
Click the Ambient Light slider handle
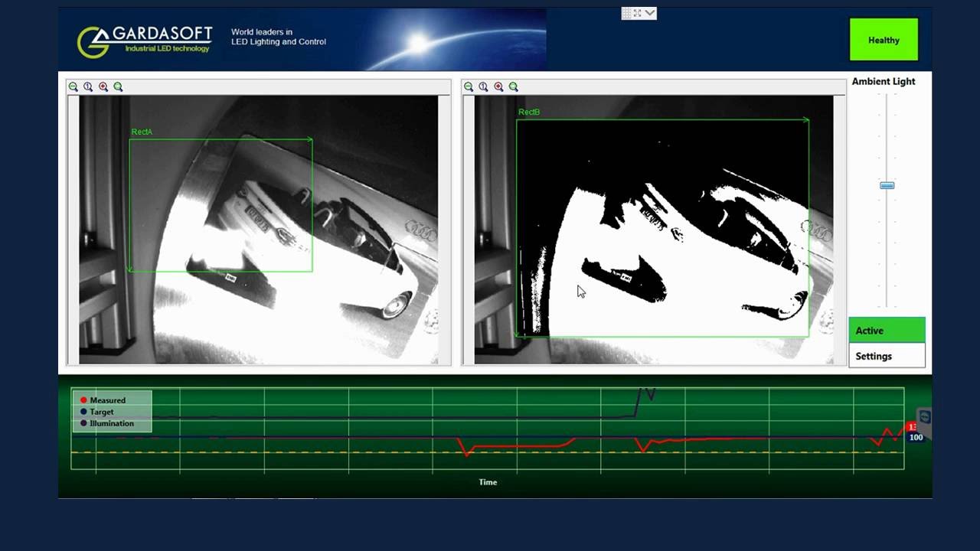(x=887, y=185)
